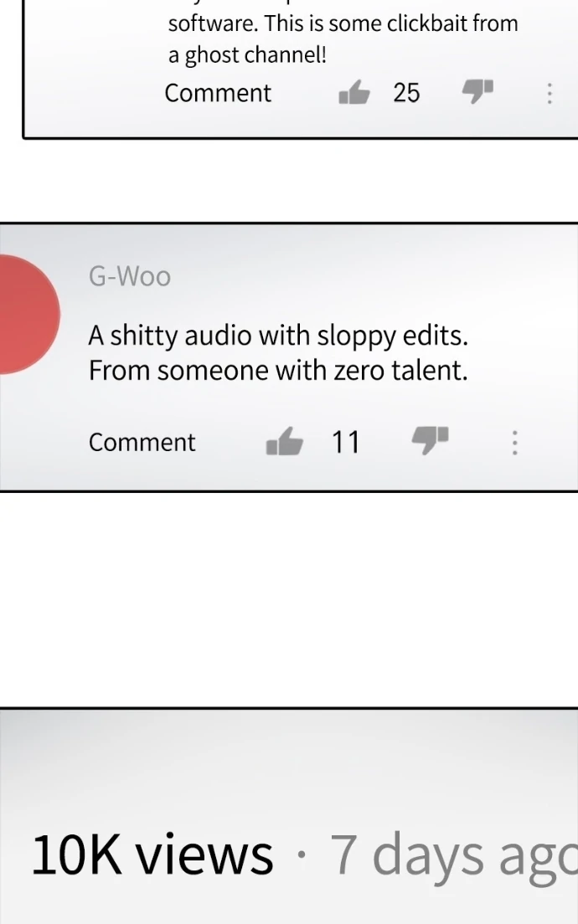Open the G-Woo username link

coord(130,276)
